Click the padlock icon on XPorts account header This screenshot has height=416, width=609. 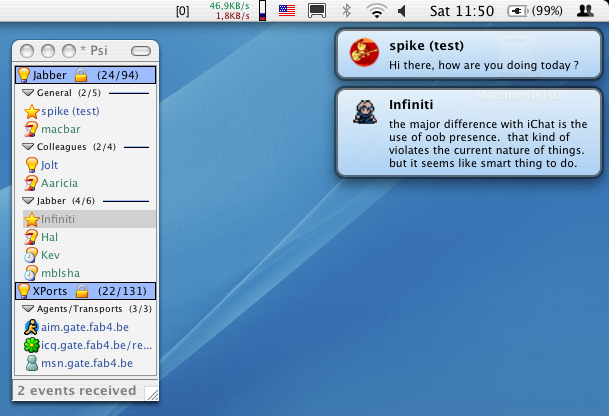click(82, 291)
